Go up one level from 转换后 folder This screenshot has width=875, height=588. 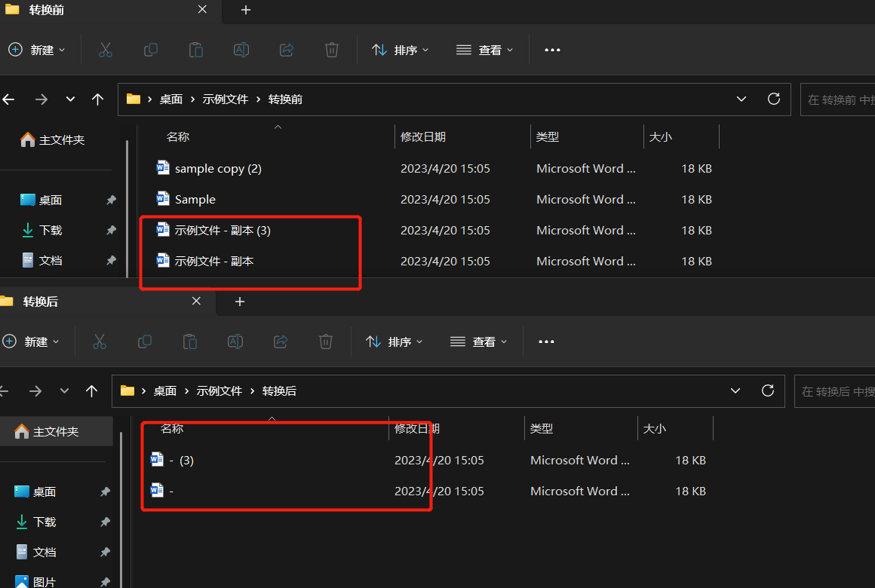tap(92, 390)
